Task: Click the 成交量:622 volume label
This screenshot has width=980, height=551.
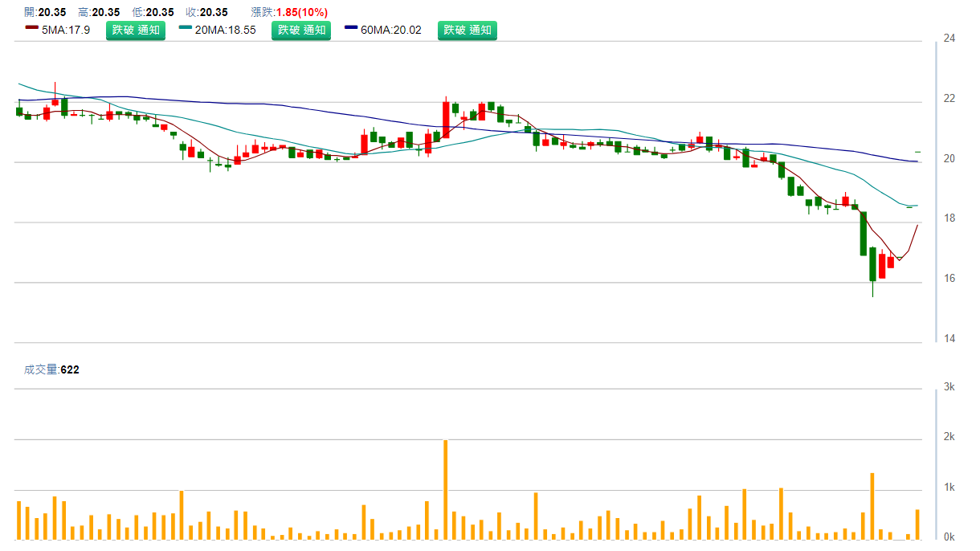Action: [51, 370]
